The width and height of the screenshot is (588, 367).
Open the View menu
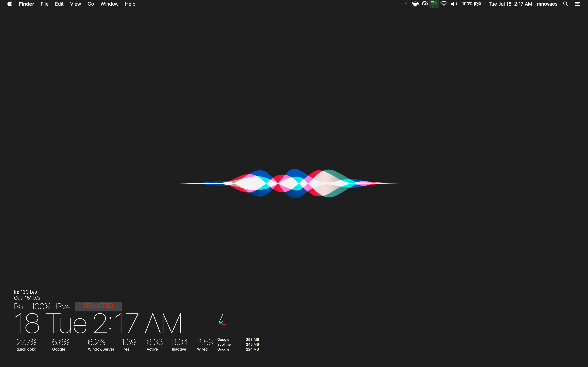point(75,4)
